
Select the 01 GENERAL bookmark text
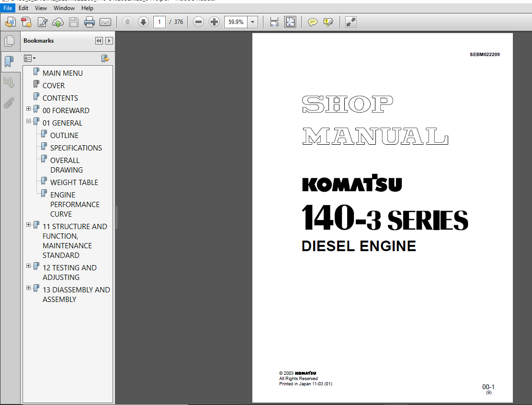point(62,123)
